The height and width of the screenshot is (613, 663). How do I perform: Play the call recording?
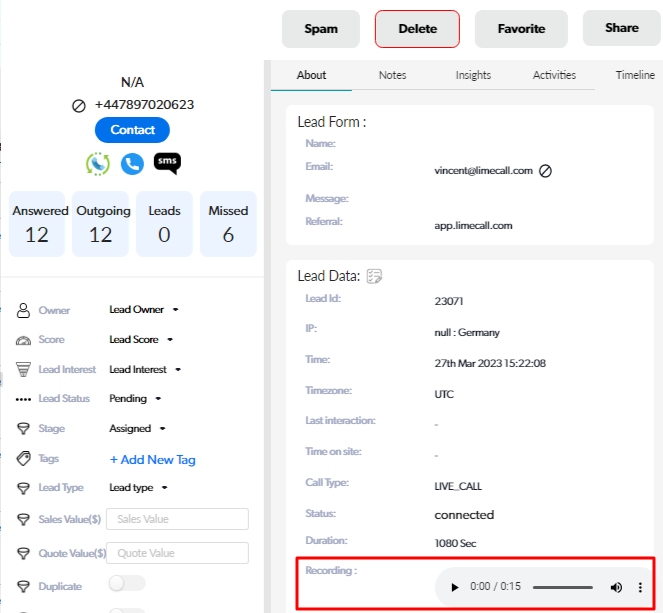pos(454,587)
